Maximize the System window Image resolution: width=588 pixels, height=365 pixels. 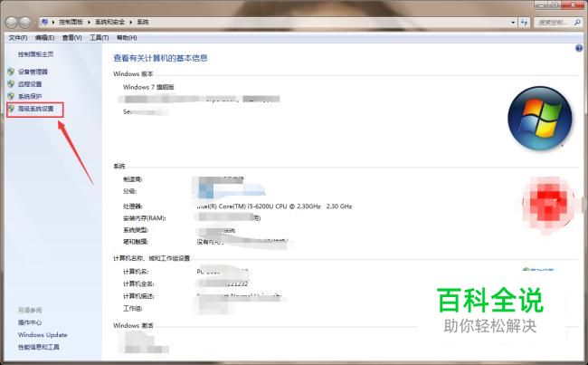(555, 5)
